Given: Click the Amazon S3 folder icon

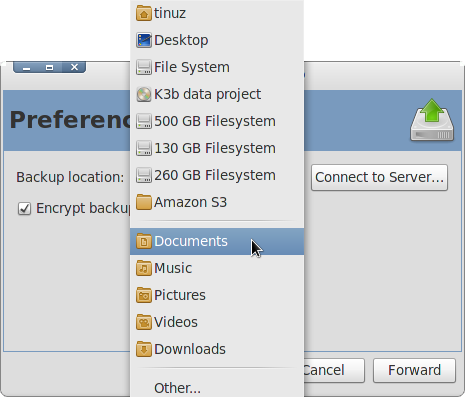Looking at the screenshot, I should [144, 202].
